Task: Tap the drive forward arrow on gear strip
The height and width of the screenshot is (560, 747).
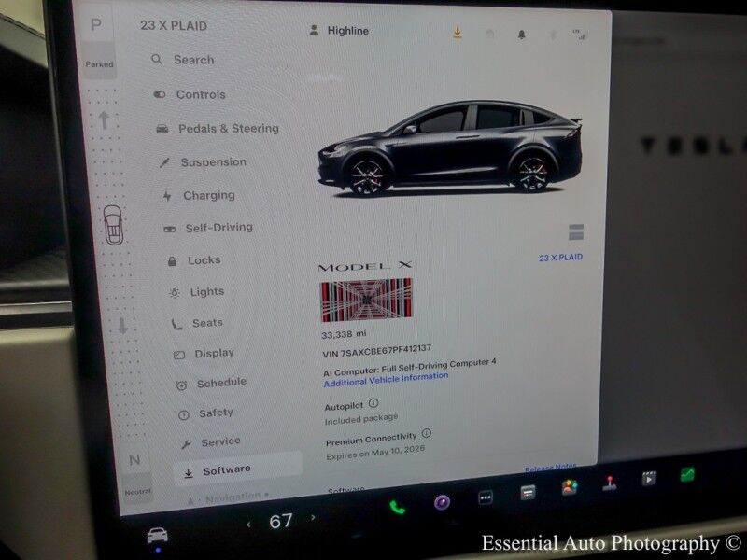Action: click(x=104, y=120)
